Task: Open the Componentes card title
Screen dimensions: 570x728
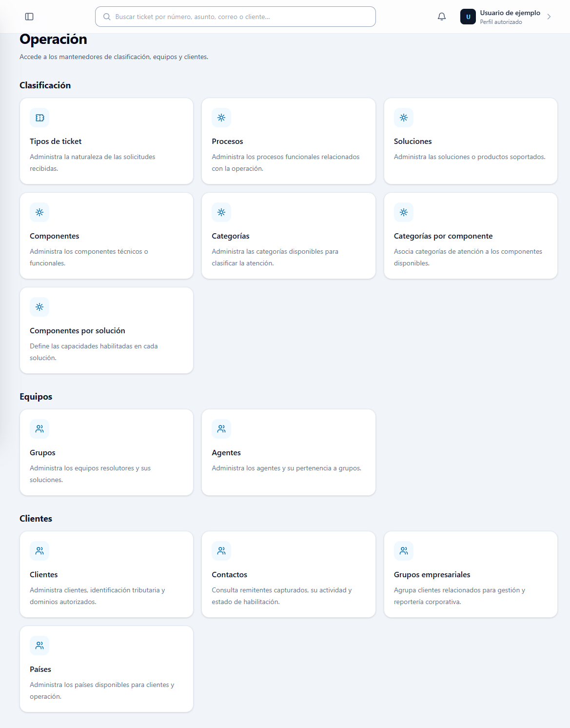Action: pyautogui.click(x=54, y=236)
